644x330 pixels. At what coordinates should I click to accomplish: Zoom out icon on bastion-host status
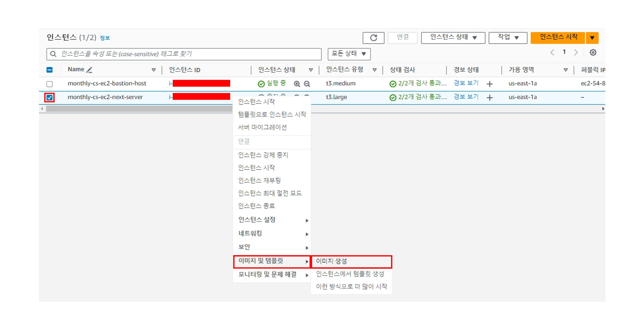(307, 84)
